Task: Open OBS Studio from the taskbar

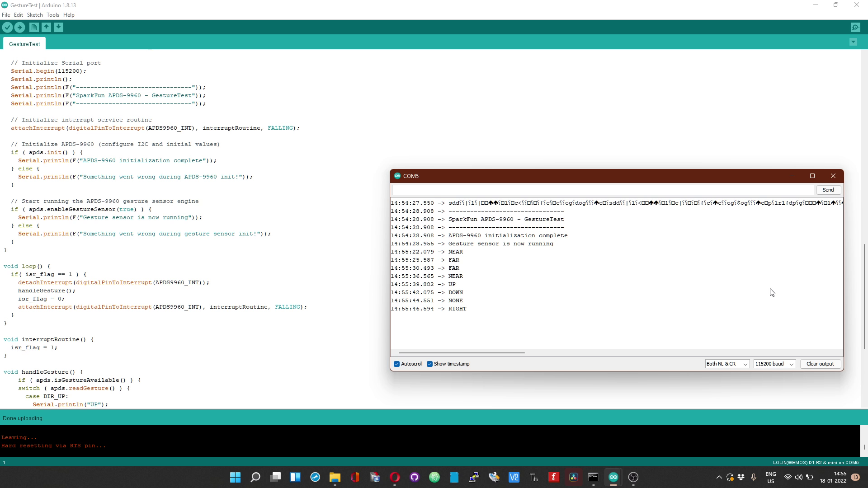Action: click(x=633, y=477)
